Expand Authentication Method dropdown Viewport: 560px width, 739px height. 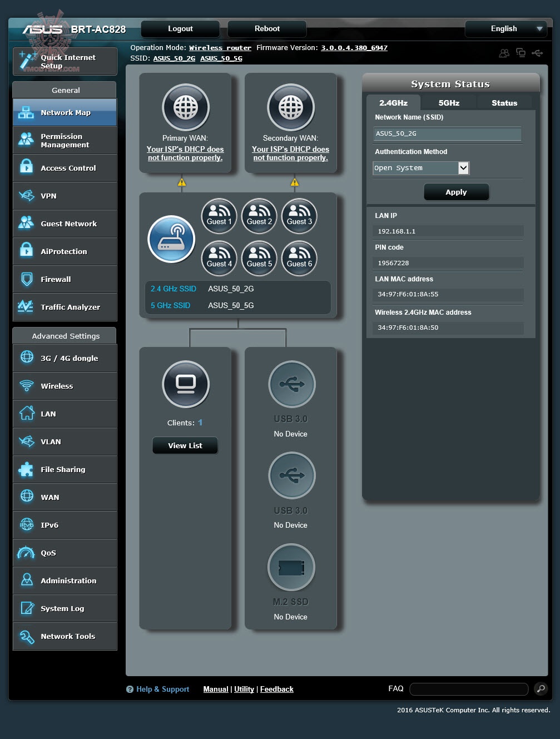coord(421,168)
